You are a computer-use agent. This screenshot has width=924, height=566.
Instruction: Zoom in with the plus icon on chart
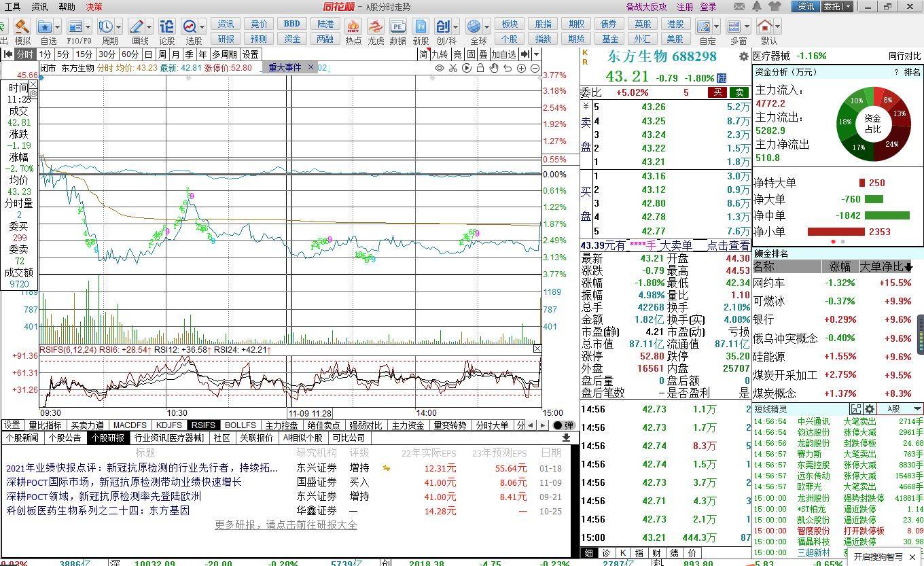pos(521,68)
